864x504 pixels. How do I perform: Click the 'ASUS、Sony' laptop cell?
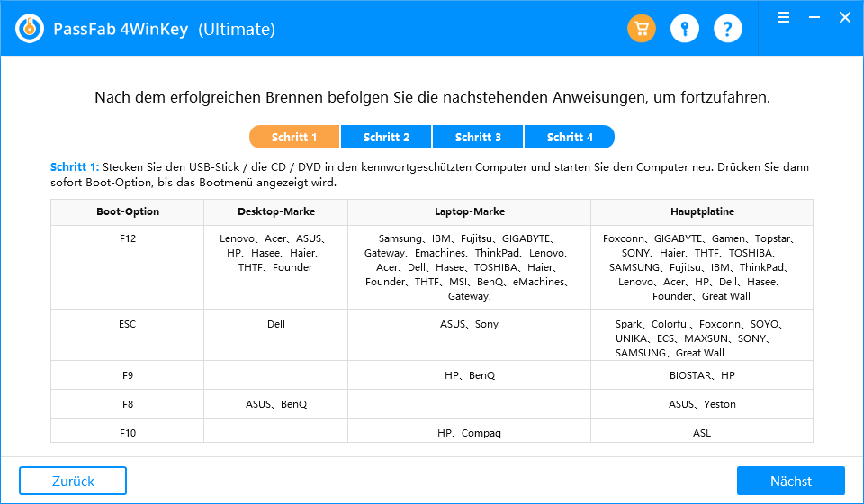[470, 335]
